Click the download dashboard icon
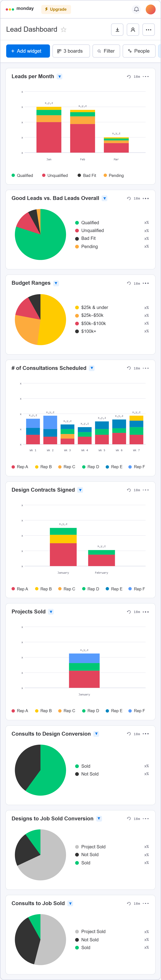Screen dimensions: 161x980 (x=117, y=30)
